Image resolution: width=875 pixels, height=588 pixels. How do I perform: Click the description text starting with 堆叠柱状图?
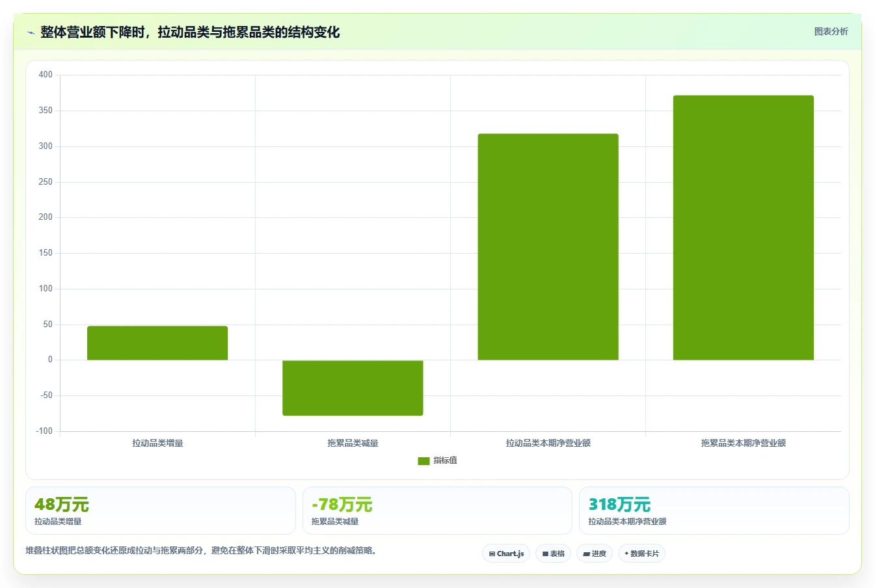click(x=202, y=550)
